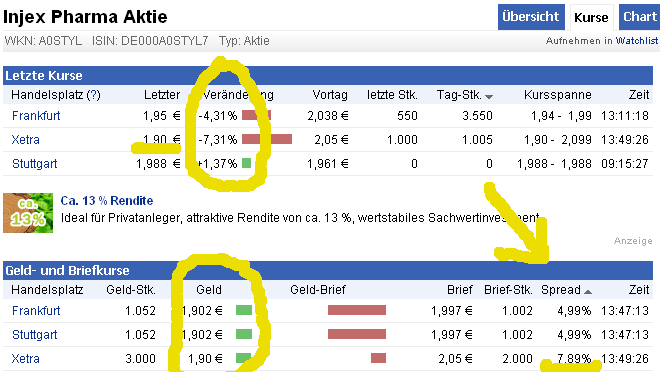Open Frankfurt in Geld- und Briefkurse table
Screen dimensions: 660x372
[x=36, y=311]
